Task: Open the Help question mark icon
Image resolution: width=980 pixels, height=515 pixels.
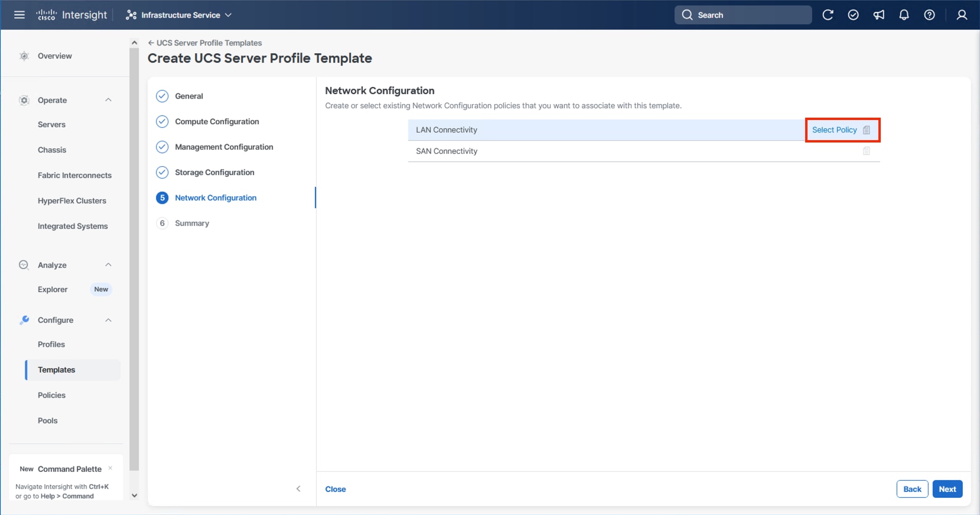Action: 929,15
